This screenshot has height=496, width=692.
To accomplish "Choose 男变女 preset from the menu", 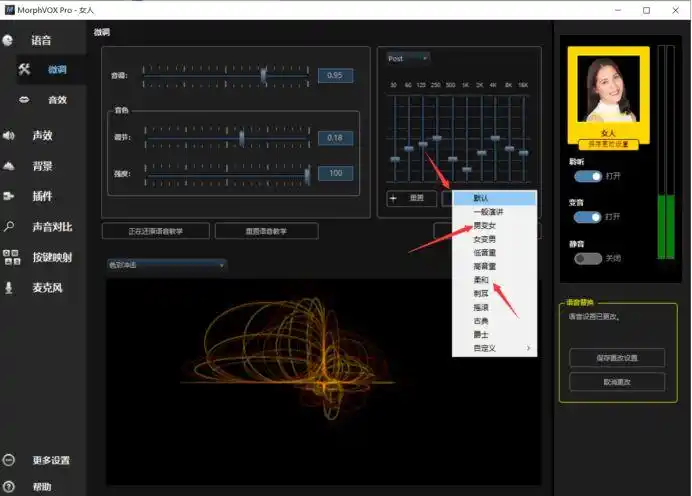I will tap(484, 226).
